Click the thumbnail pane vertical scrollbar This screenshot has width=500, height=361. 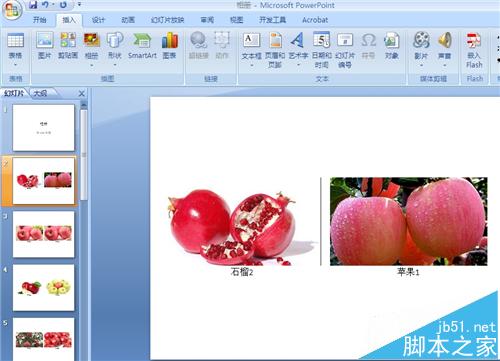(84, 155)
